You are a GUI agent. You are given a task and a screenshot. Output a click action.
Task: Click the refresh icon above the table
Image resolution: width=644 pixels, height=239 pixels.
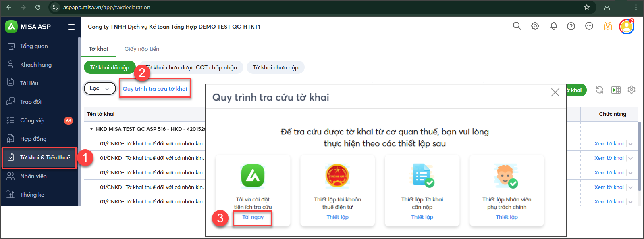point(600,90)
